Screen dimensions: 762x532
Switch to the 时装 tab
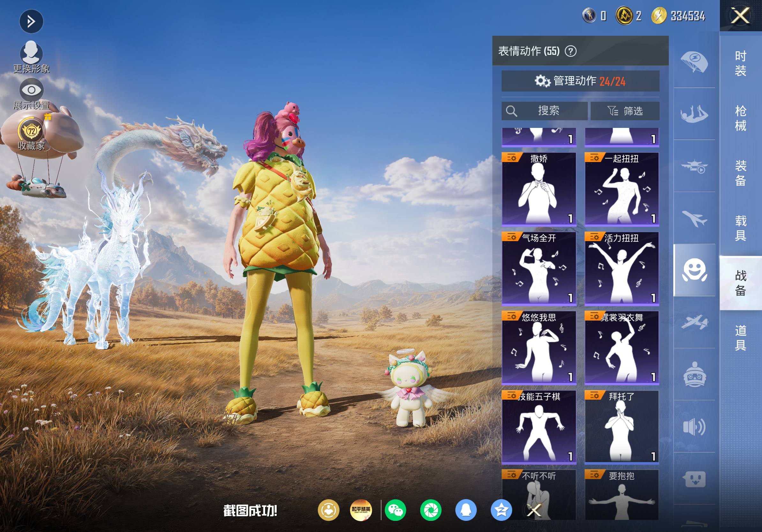click(741, 63)
